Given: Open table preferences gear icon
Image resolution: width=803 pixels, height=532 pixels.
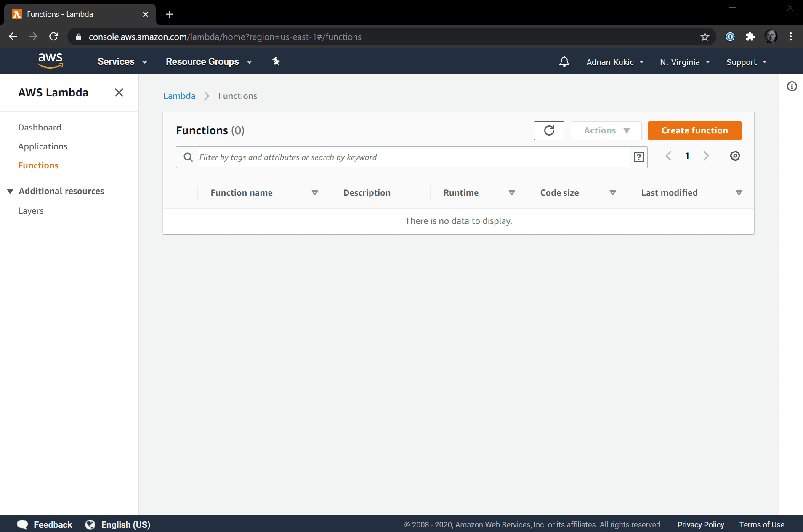Looking at the screenshot, I should coord(735,156).
